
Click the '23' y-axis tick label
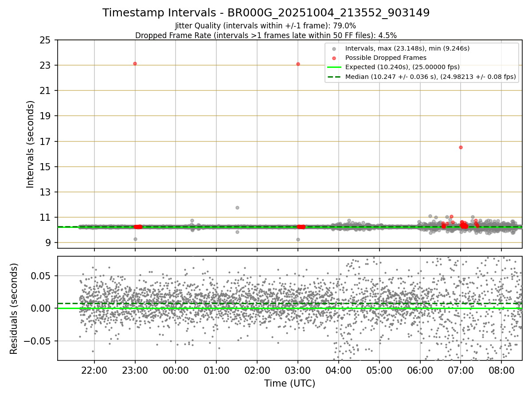point(46,66)
